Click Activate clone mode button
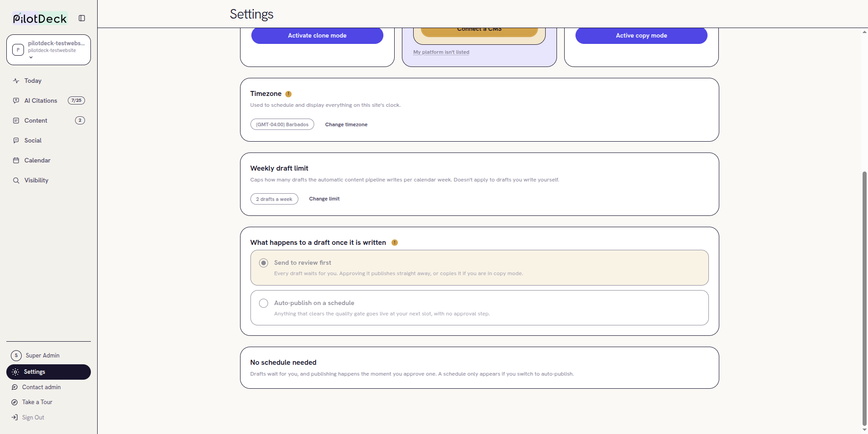The width and height of the screenshot is (868, 434). (x=317, y=35)
